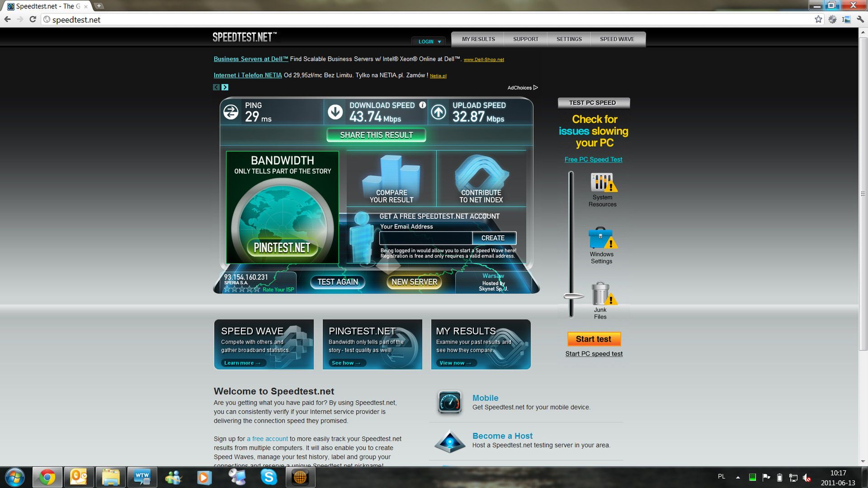
Task: Open Outlook from the taskbar
Action: [x=79, y=477]
